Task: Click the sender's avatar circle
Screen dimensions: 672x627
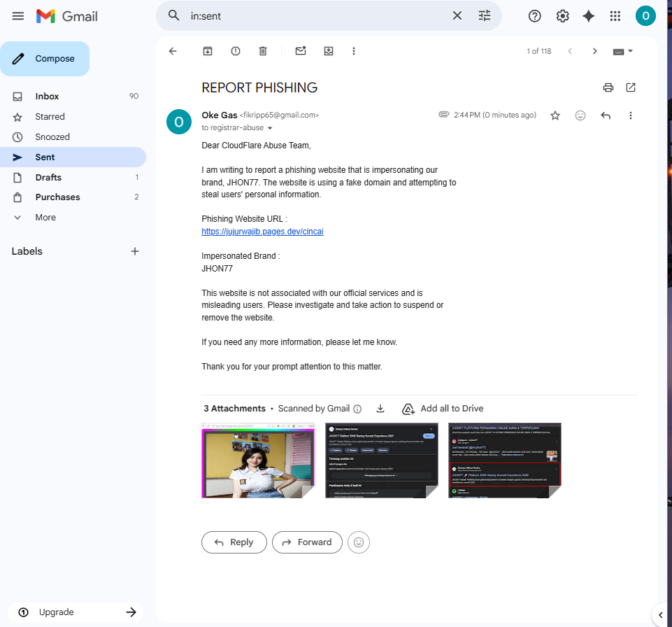Action: [179, 122]
